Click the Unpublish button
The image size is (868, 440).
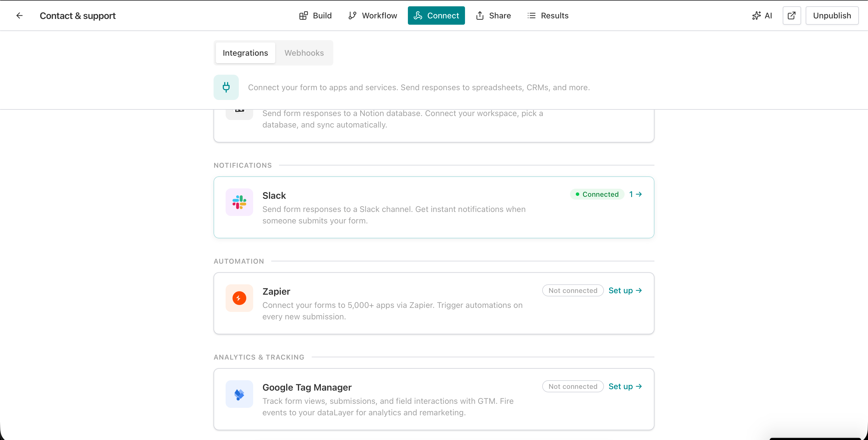coord(832,16)
